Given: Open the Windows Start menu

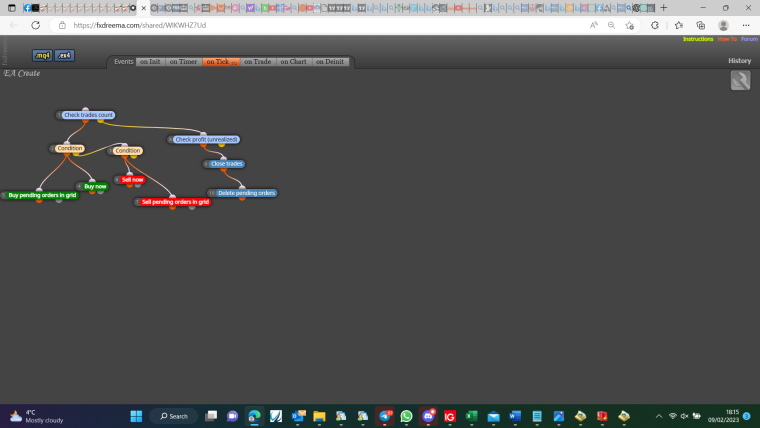Looking at the screenshot, I should point(137,416).
